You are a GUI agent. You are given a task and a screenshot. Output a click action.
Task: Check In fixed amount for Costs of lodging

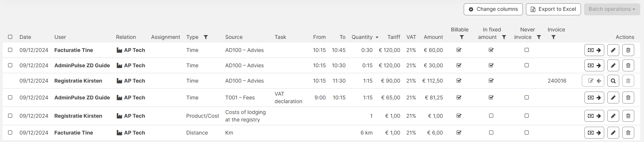491,116
